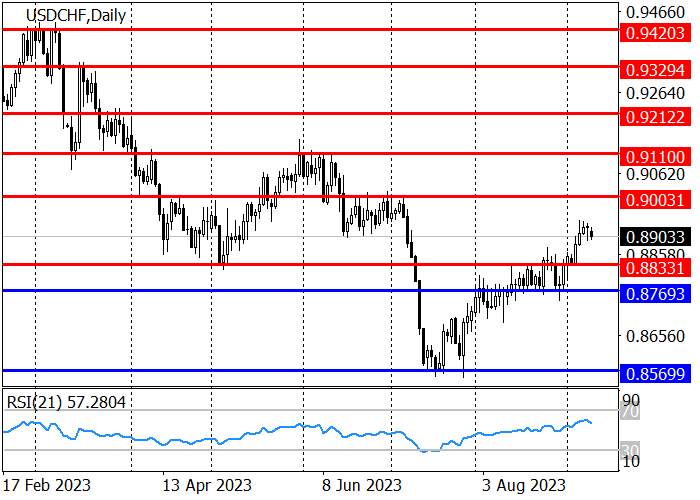The height and width of the screenshot is (500, 700).
Task: Select the 0.91100 resistance level label
Action: pos(655,157)
